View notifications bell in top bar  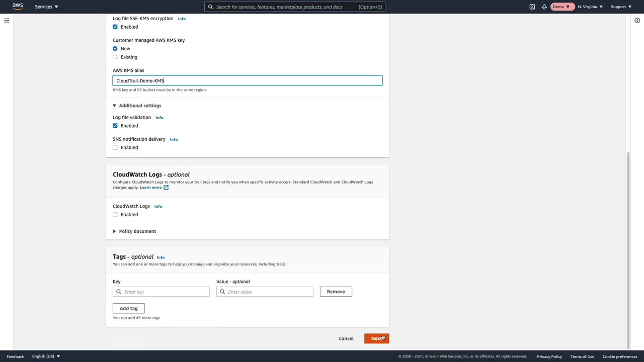(x=544, y=7)
